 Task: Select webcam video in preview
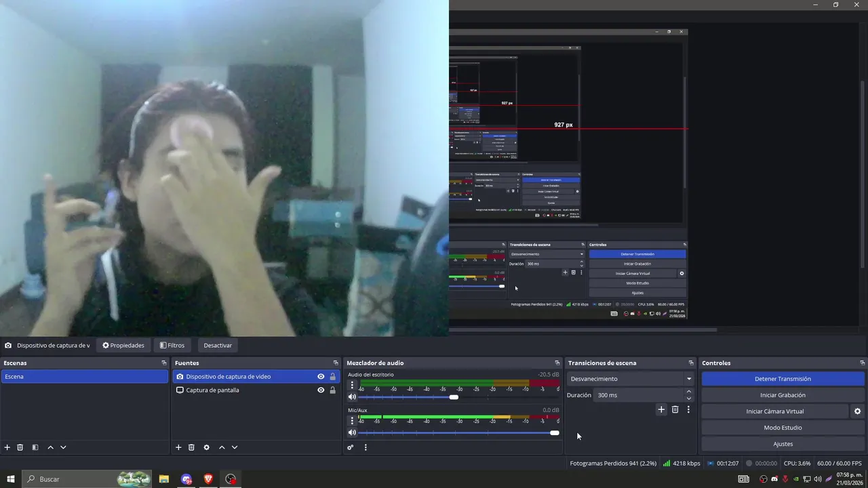[224, 168]
